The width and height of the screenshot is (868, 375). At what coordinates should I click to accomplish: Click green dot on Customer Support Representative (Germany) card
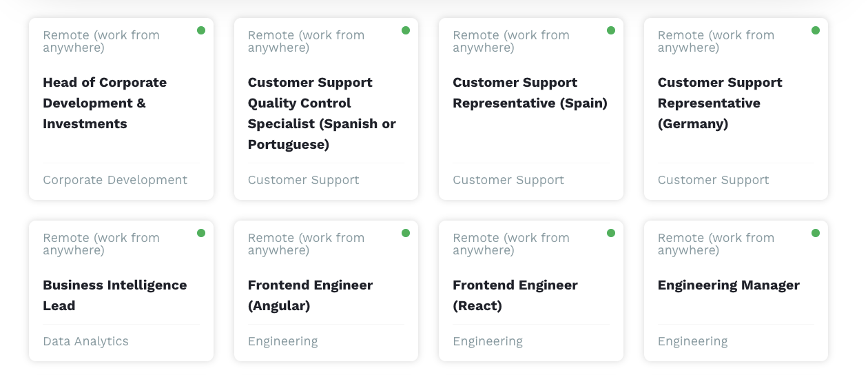coord(816,30)
